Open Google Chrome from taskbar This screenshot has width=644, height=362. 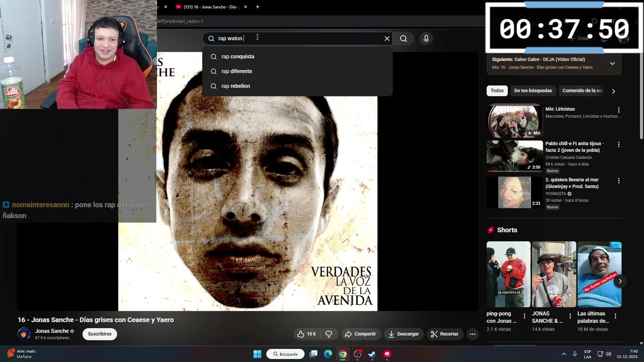343,354
